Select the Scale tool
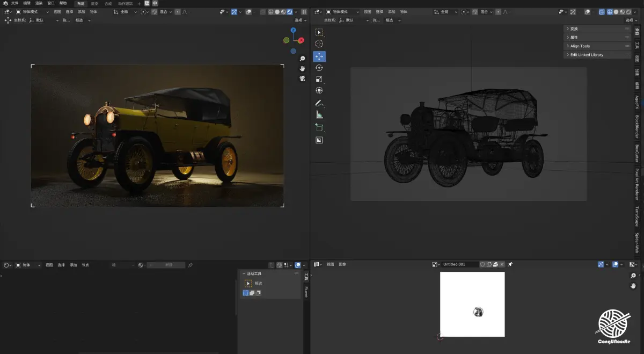644x354 pixels. pos(319,80)
